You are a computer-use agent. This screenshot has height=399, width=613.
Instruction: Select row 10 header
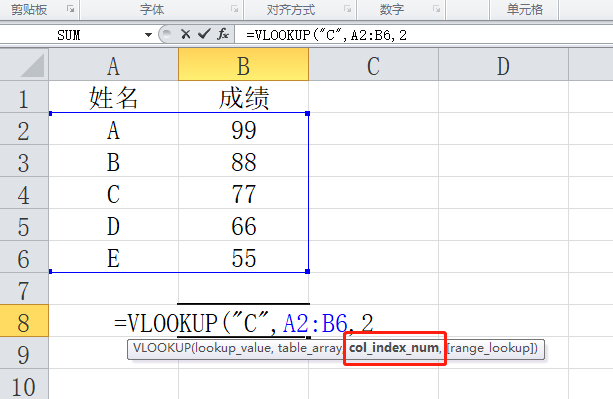(24, 385)
